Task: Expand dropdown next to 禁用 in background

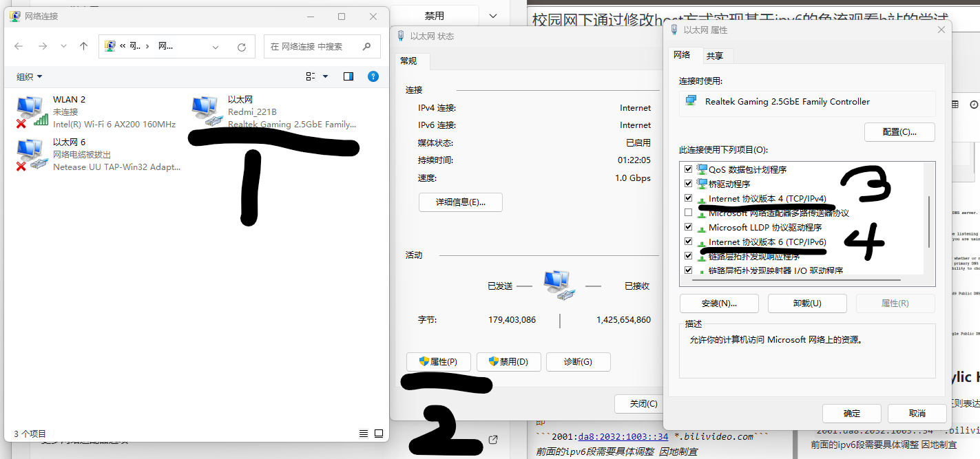Action: point(493,15)
